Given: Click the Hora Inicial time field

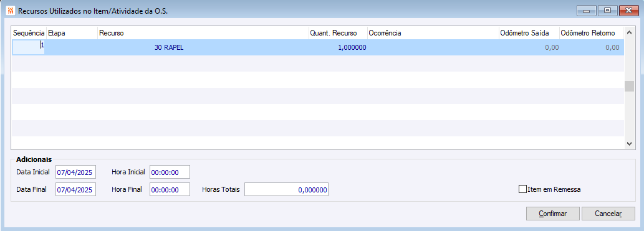Looking at the screenshot, I should (170, 172).
